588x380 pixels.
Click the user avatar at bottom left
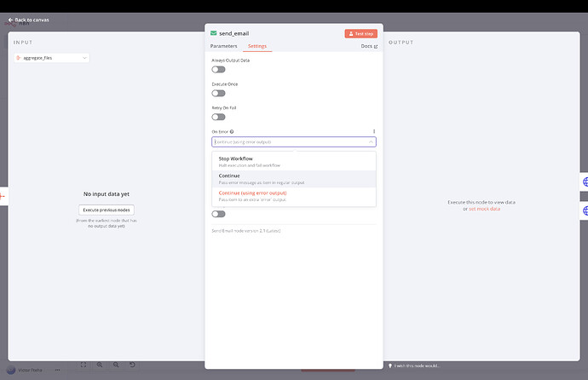pos(11,370)
